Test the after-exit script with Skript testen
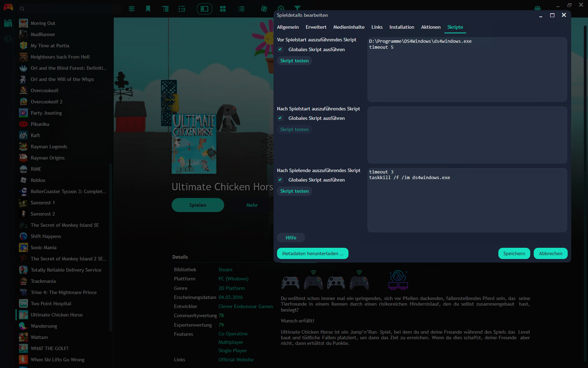588x368 pixels. 295,191
